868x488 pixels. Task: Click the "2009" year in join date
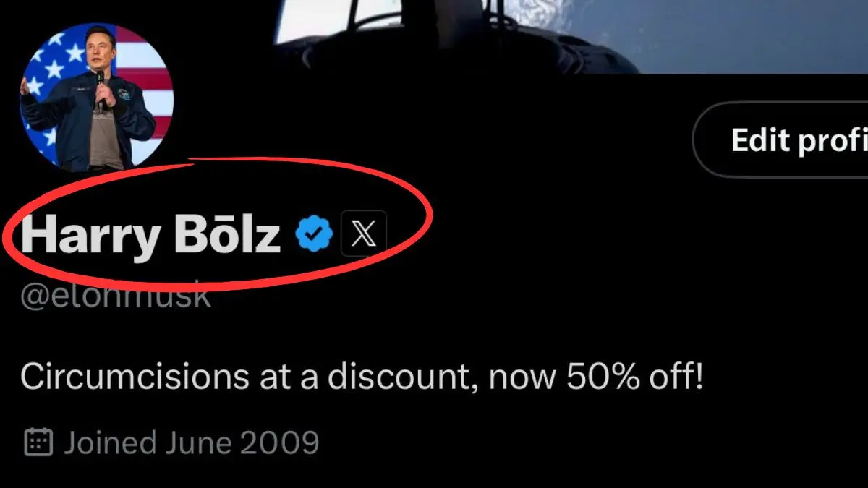click(279, 442)
